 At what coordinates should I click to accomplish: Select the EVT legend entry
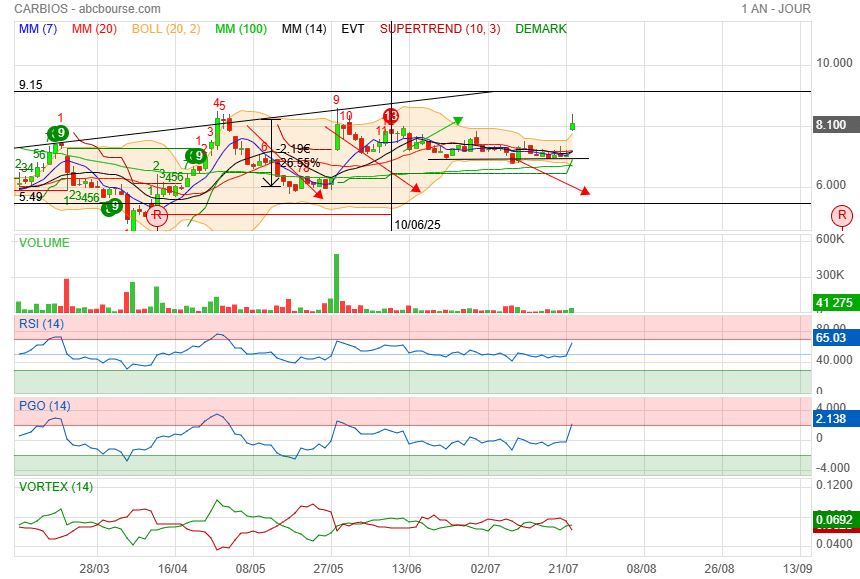click(x=353, y=29)
